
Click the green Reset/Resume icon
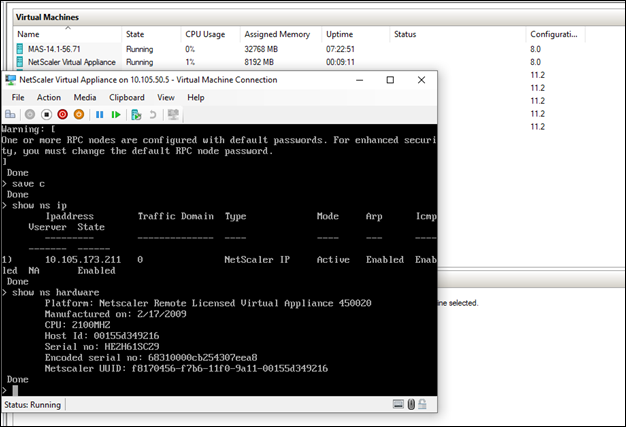[116, 115]
